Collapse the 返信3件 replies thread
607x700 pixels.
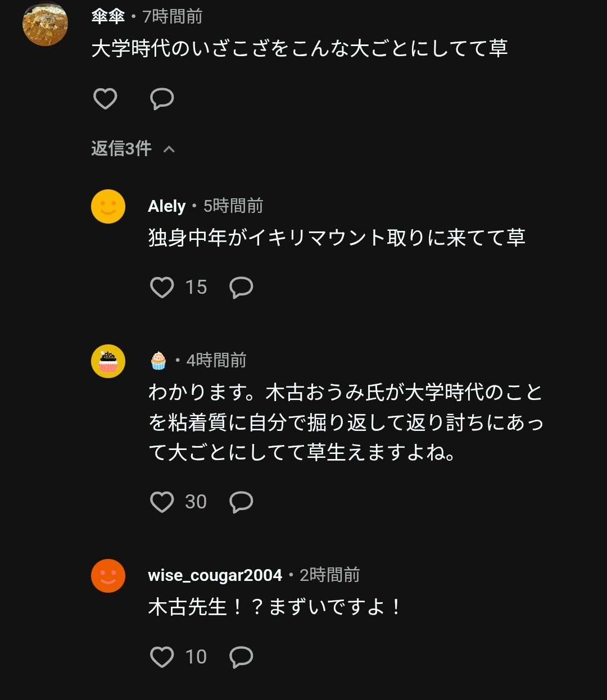tap(121, 148)
